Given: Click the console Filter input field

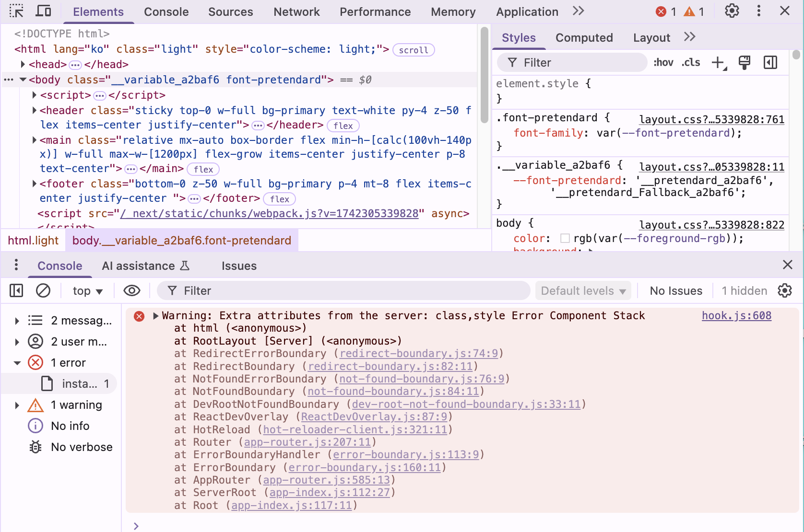Looking at the screenshot, I should click(343, 291).
